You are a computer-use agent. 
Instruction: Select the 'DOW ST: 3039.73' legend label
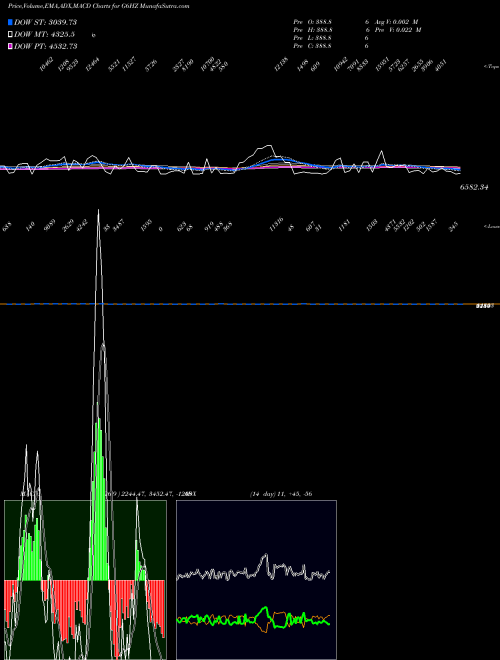click(45, 22)
